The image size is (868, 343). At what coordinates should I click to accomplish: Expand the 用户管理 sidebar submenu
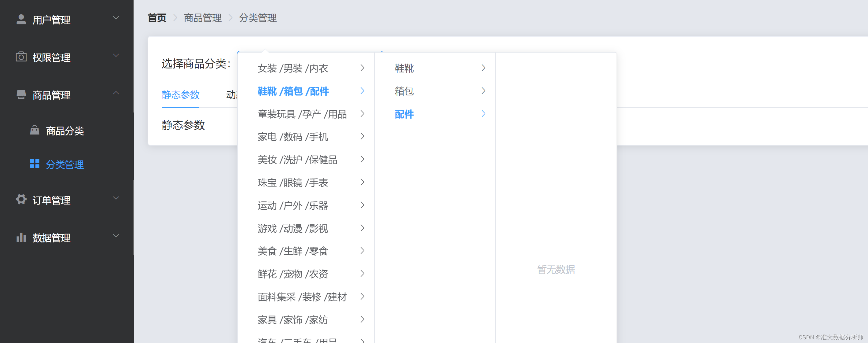point(116,18)
